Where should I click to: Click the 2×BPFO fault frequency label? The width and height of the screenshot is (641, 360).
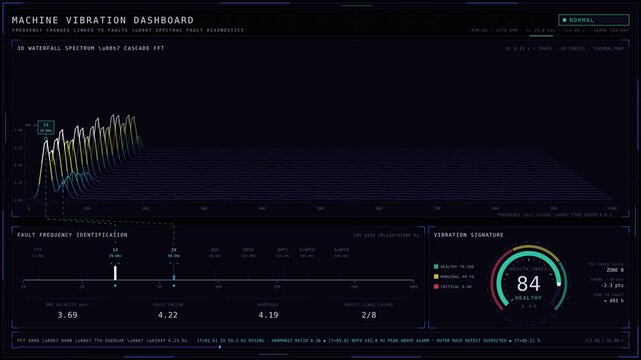click(x=307, y=250)
